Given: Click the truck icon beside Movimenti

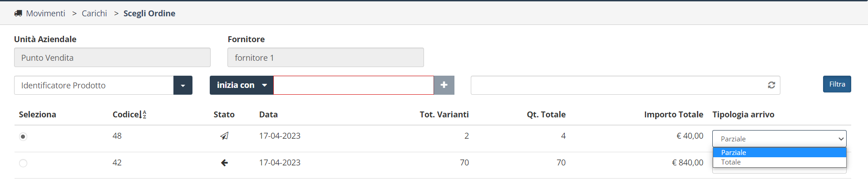Looking at the screenshot, I should pyautogui.click(x=18, y=14).
